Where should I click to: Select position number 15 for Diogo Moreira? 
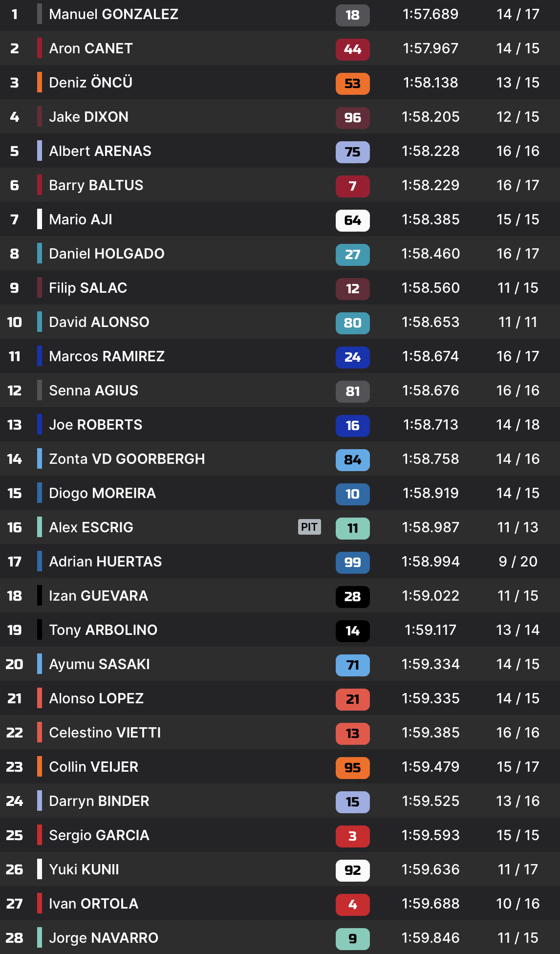pyautogui.click(x=15, y=493)
